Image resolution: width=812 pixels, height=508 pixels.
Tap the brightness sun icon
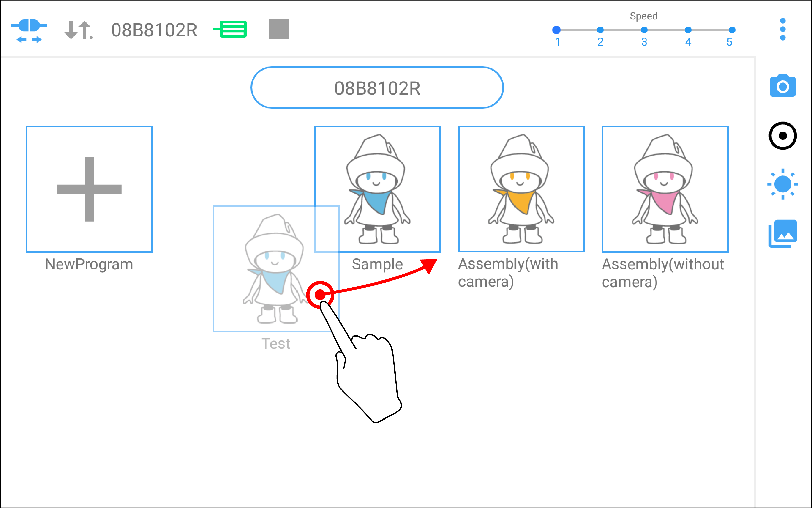tap(782, 184)
